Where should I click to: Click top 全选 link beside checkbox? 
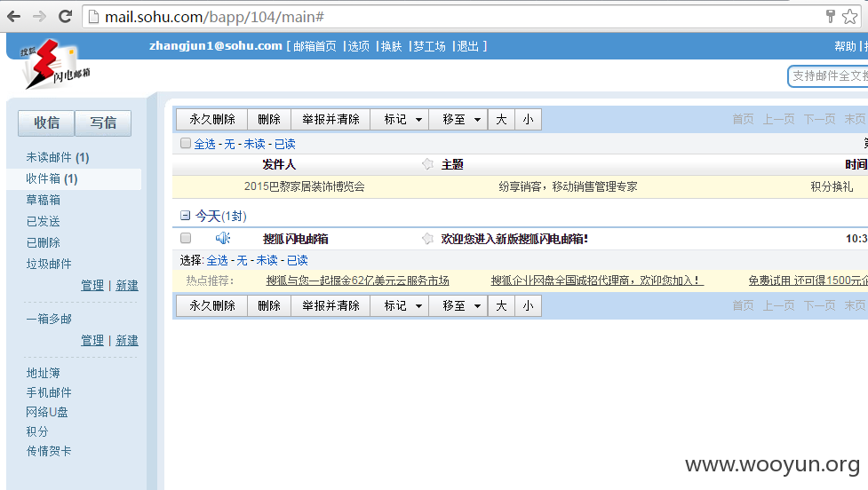(205, 144)
